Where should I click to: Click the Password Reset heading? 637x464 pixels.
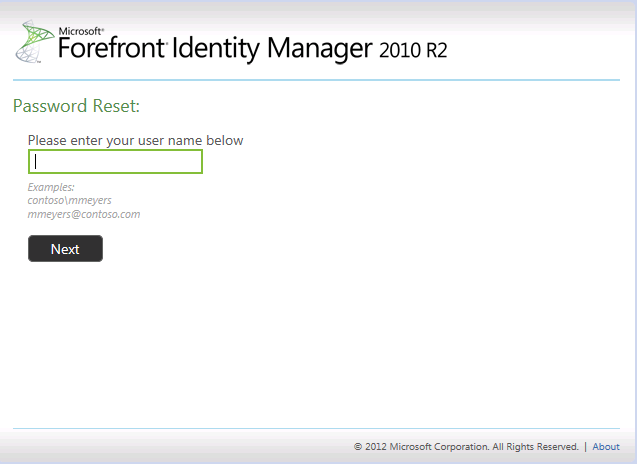tap(76, 106)
